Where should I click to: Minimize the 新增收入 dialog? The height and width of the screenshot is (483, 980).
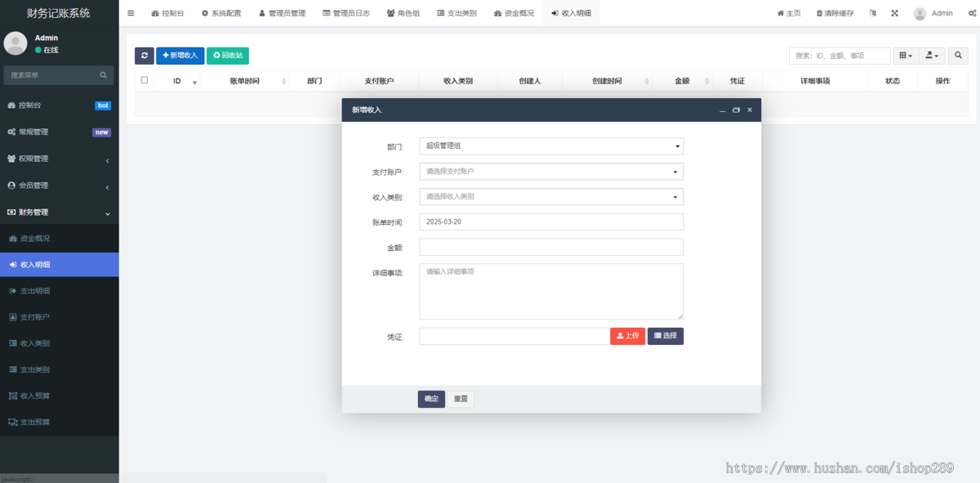pos(722,110)
